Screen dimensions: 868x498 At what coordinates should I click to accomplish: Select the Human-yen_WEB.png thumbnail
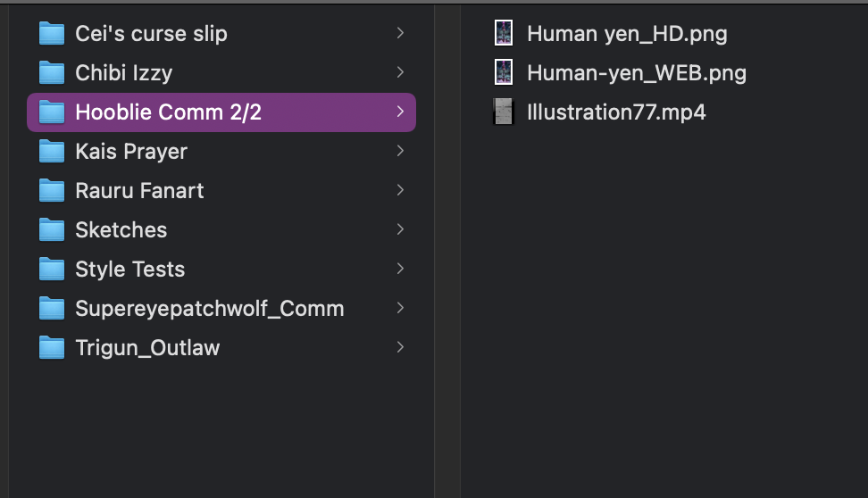pyautogui.click(x=504, y=73)
